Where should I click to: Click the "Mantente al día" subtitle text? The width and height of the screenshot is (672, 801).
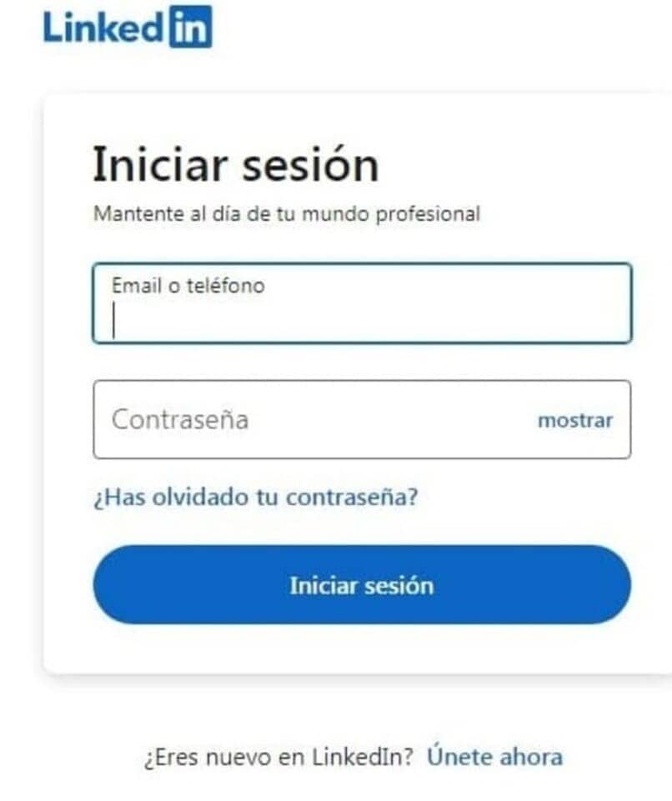point(286,213)
